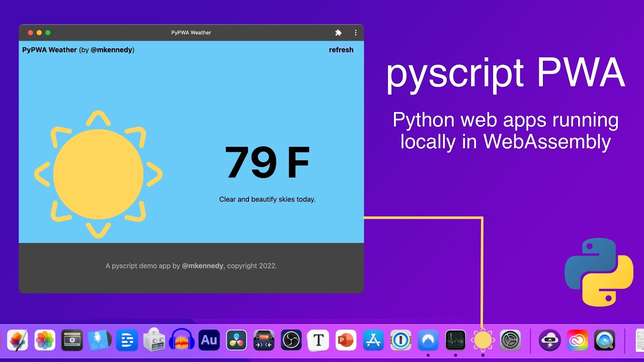644x362 pixels.
Task: Click the @mkennedy link in the header
Action: (x=111, y=50)
